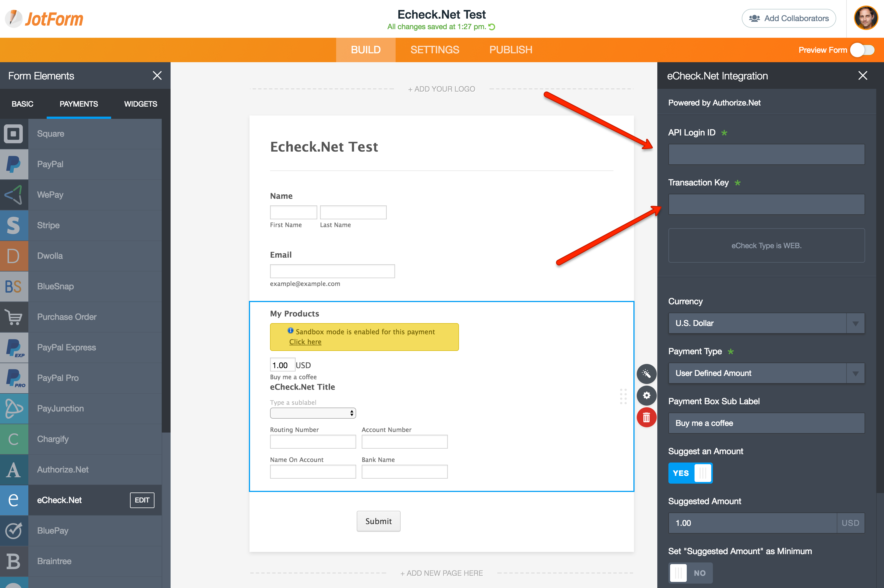Close the Form Elements panel
This screenshot has width=884, height=588.
click(157, 76)
